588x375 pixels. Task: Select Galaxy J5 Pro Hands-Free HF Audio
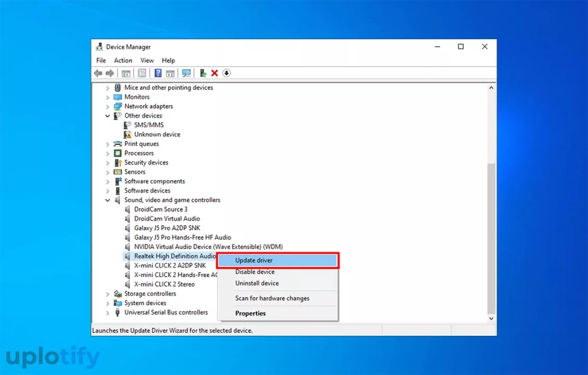[x=183, y=238]
